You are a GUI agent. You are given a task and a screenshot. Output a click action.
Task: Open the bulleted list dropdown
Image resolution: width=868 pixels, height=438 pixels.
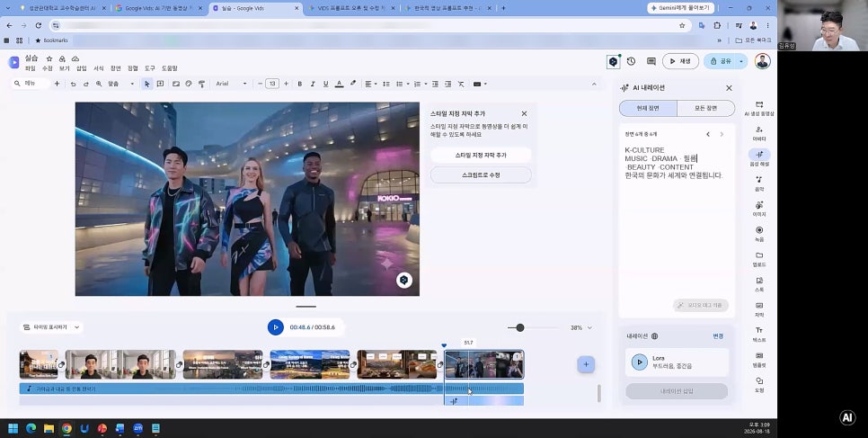[403, 84]
